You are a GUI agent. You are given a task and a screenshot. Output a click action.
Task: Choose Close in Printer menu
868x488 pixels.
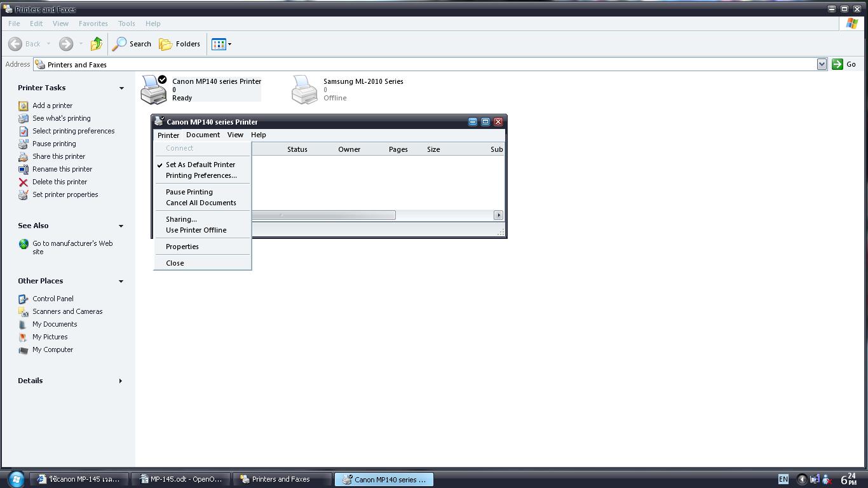175,263
